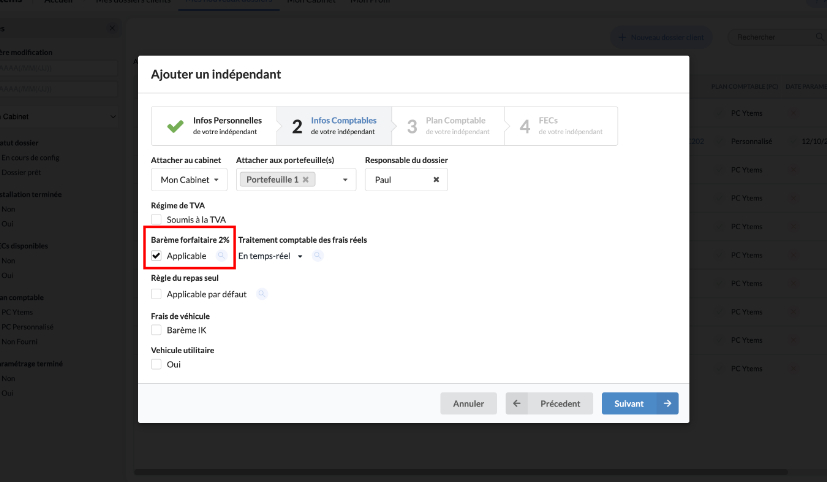Click the magnifier icon next to Applicable
This screenshot has width=827, height=482.
pyautogui.click(x=221, y=256)
